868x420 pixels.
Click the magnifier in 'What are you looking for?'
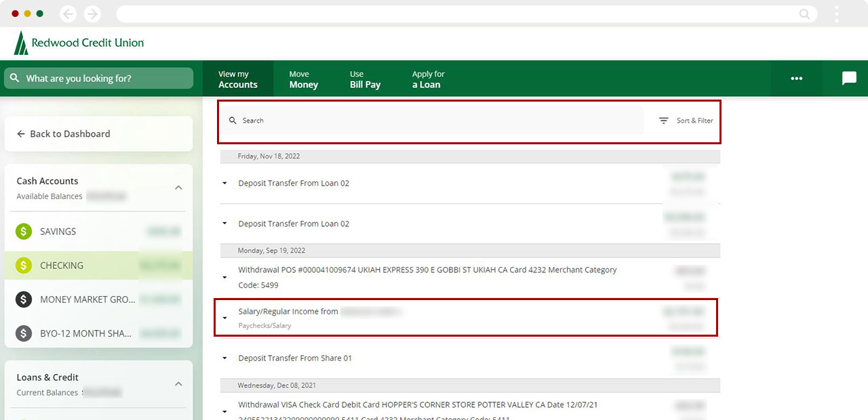pyautogui.click(x=15, y=78)
